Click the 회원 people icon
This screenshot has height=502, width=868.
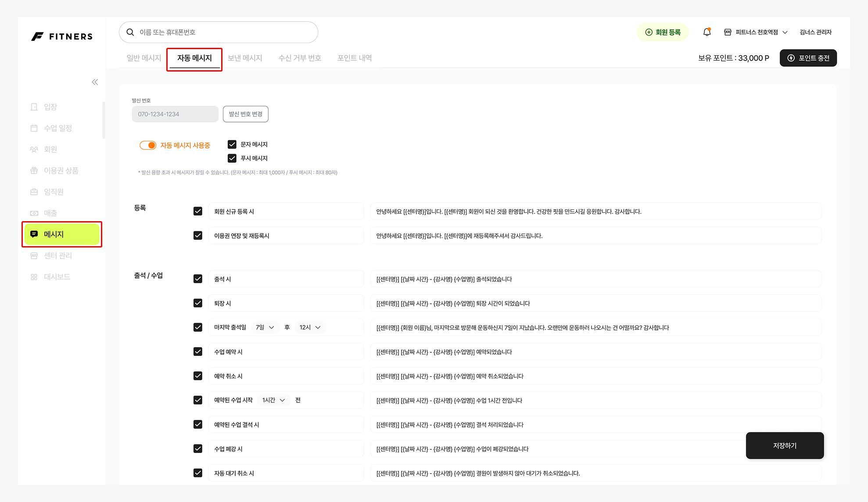pos(34,149)
